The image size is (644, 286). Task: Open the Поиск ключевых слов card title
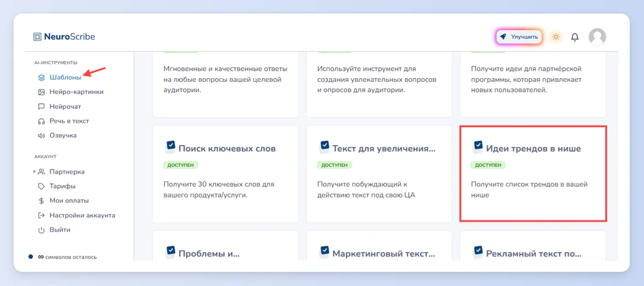227,149
